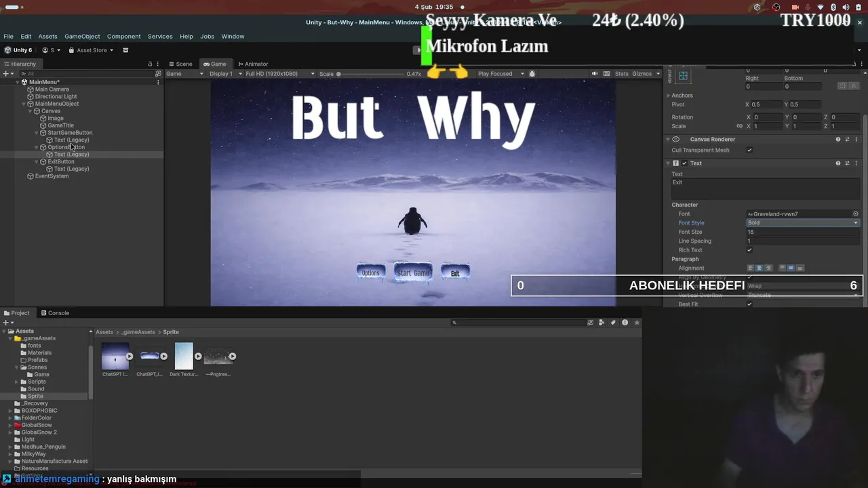Open the Component menu
Screen dimensions: 868x488
[x=123, y=37]
